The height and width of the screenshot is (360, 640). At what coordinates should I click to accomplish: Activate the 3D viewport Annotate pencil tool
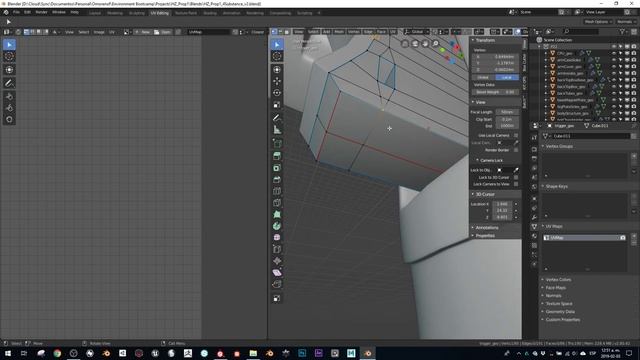(x=277, y=118)
